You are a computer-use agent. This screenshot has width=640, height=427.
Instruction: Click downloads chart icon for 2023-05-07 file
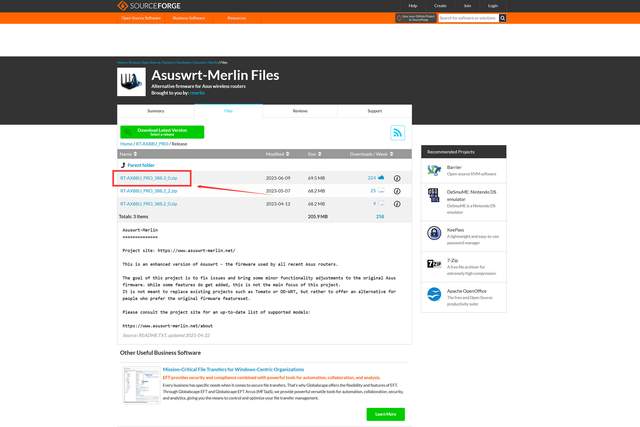[x=381, y=191]
